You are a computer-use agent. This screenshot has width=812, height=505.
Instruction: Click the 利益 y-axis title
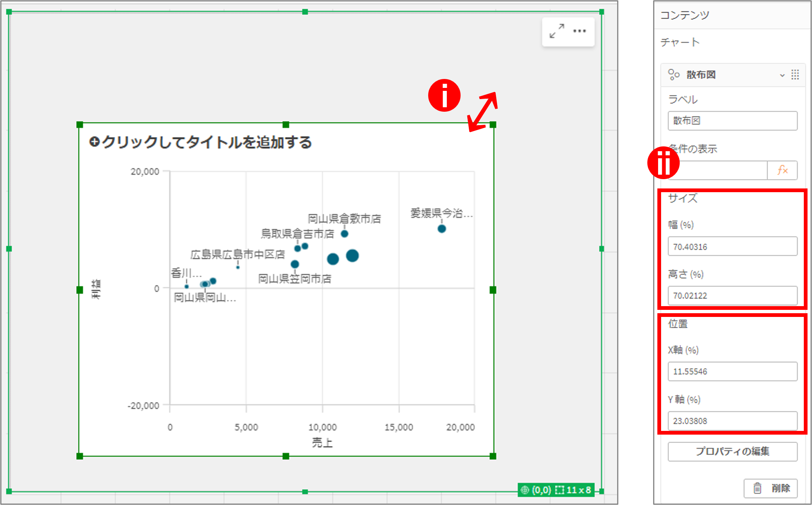click(x=96, y=289)
